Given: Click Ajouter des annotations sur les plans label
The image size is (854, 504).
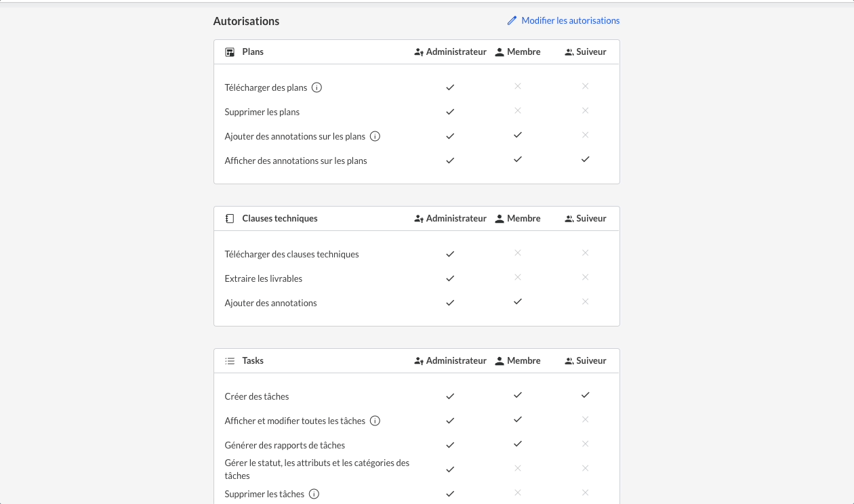Looking at the screenshot, I should tap(295, 137).
